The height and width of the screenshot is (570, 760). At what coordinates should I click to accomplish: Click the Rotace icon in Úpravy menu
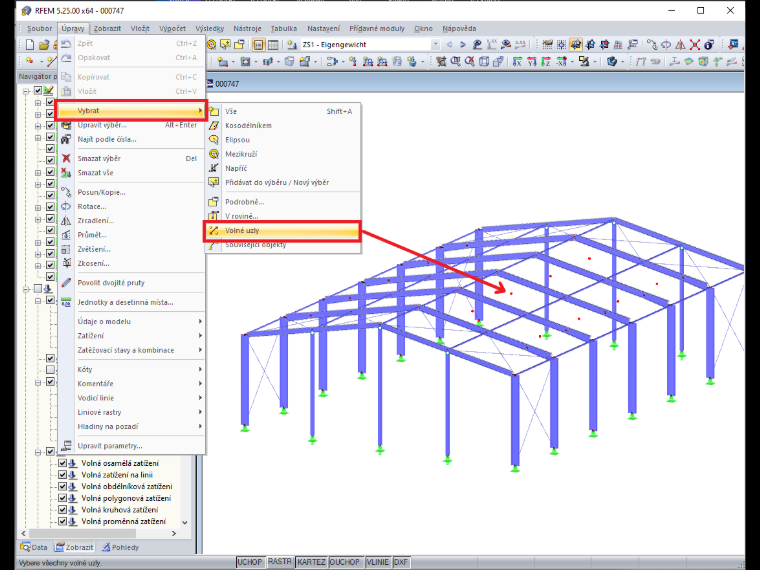66,206
